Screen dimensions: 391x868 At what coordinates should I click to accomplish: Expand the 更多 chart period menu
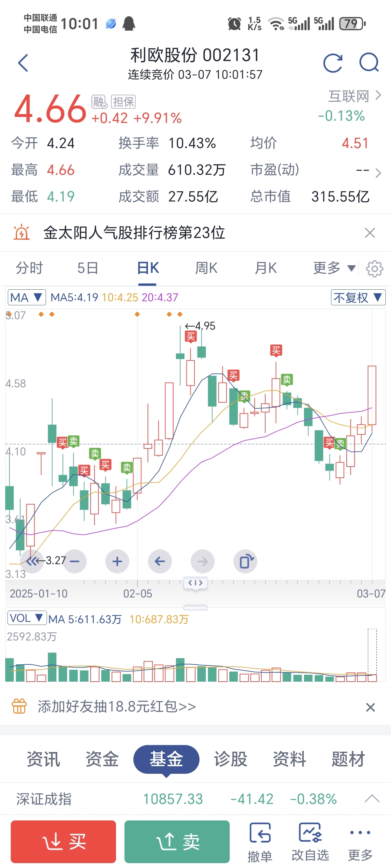click(x=334, y=268)
